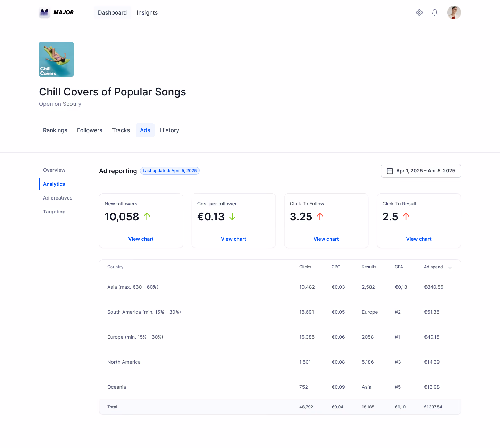Click the calendar icon in date picker
The image size is (500, 448).
click(390, 171)
